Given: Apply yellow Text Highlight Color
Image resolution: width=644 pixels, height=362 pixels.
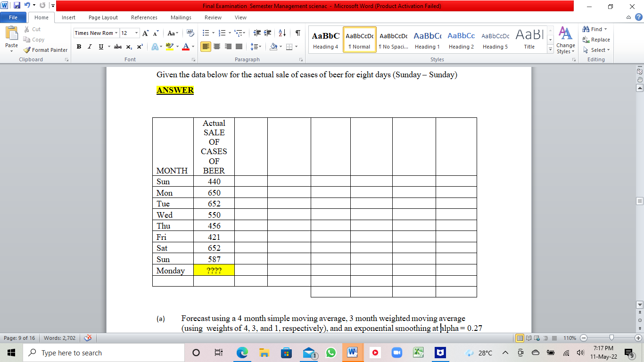Looking at the screenshot, I should 170,47.
